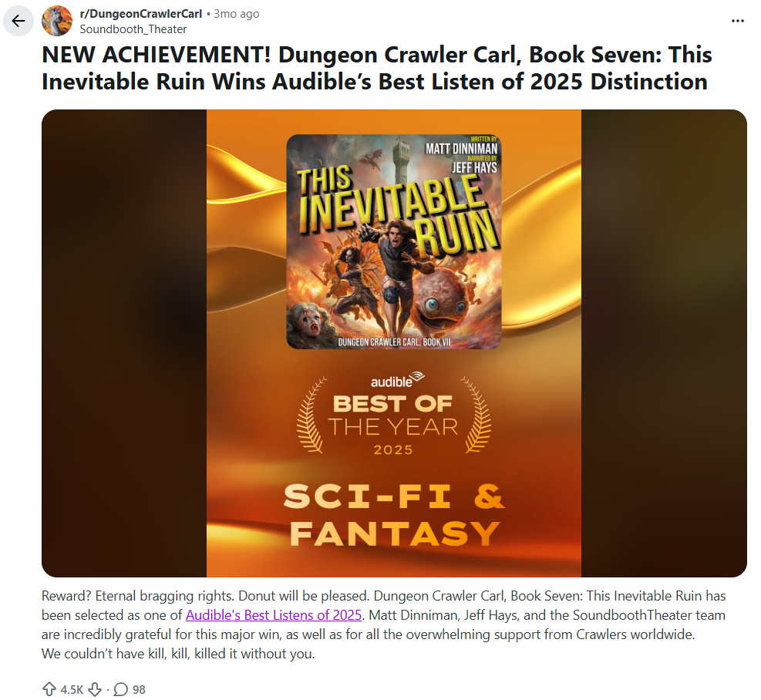
Task: Click the Audible Best of the Year badge
Action: coord(393,414)
